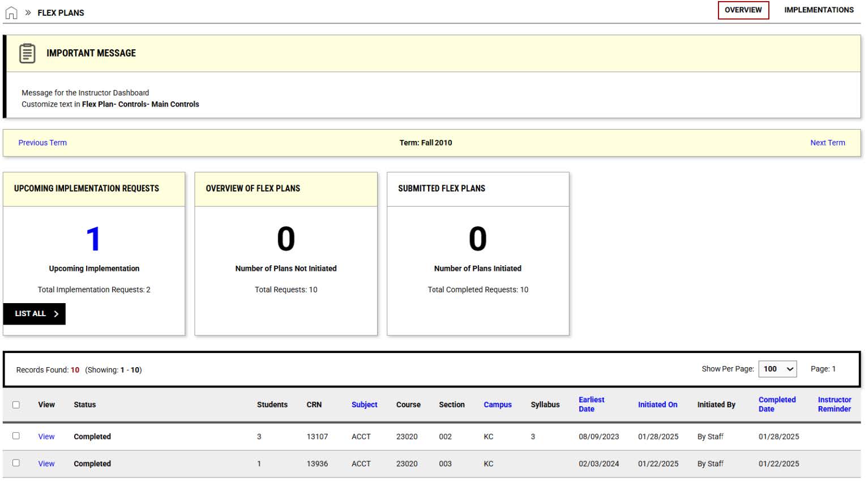Go to the Previous Term
Image resolution: width=868 pixels, height=481 pixels.
[42, 142]
